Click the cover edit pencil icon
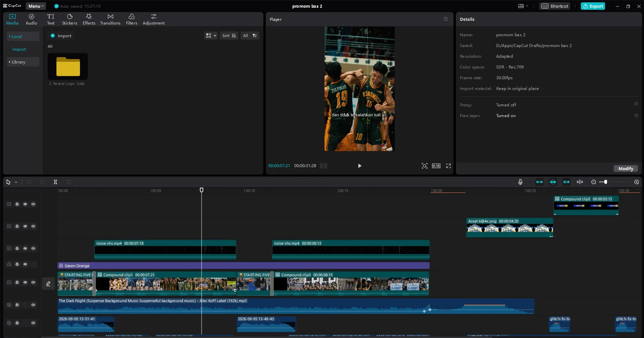This screenshot has height=338, width=644. [48, 284]
